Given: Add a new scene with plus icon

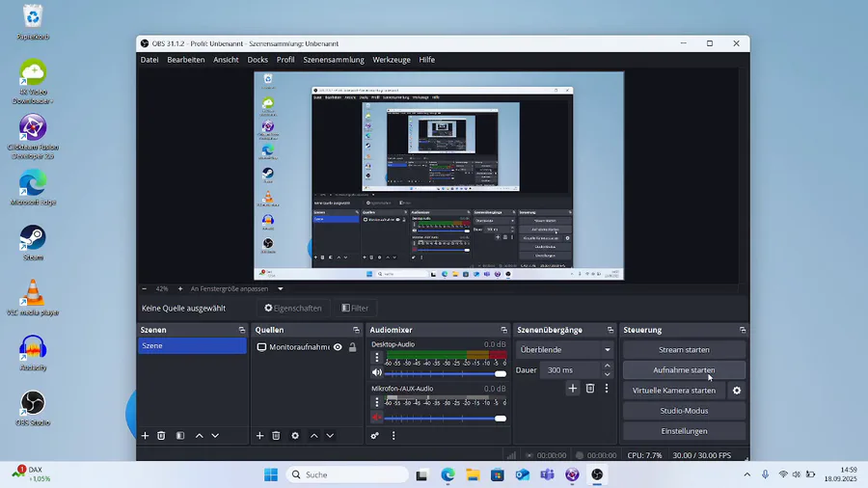Looking at the screenshot, I should tap(145, 436).
